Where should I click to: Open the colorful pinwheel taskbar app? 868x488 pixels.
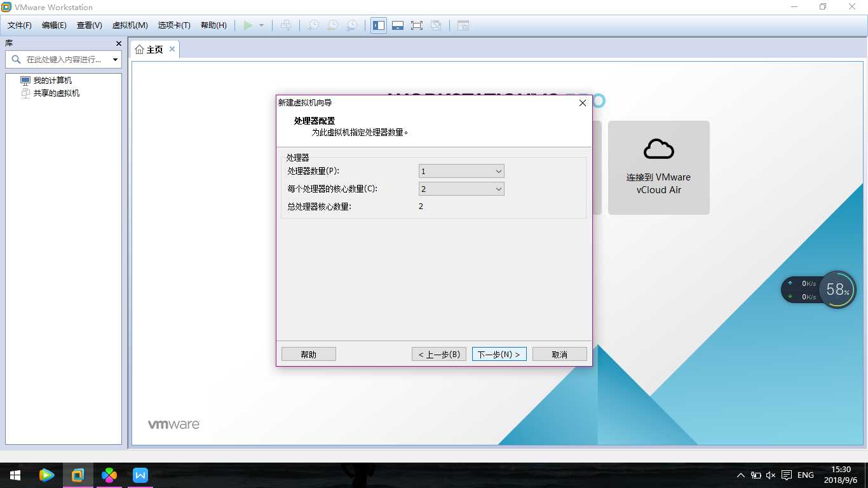(x=109, y=475)
